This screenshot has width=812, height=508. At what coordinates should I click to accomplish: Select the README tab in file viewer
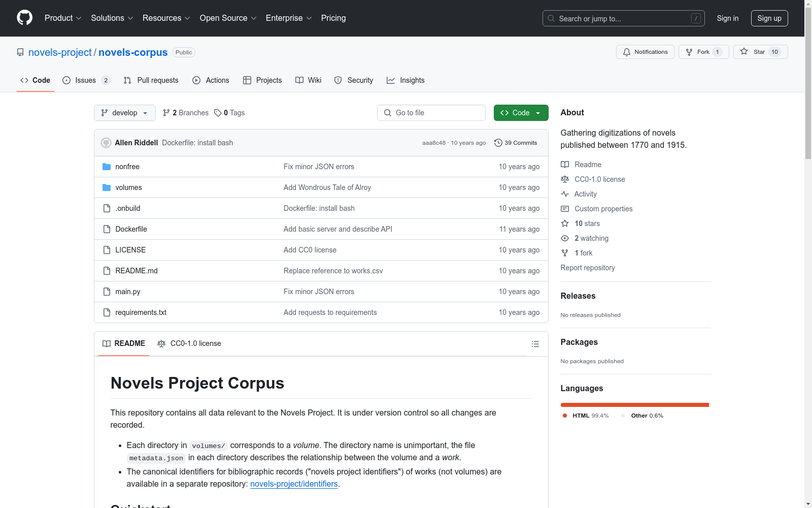pos(124,343)
